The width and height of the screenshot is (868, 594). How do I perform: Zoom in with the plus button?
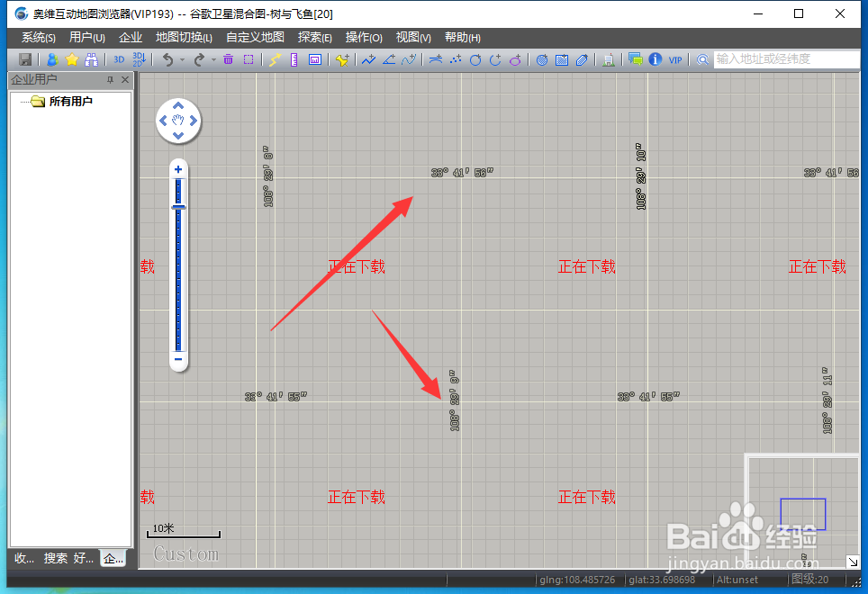pos(178,169)
